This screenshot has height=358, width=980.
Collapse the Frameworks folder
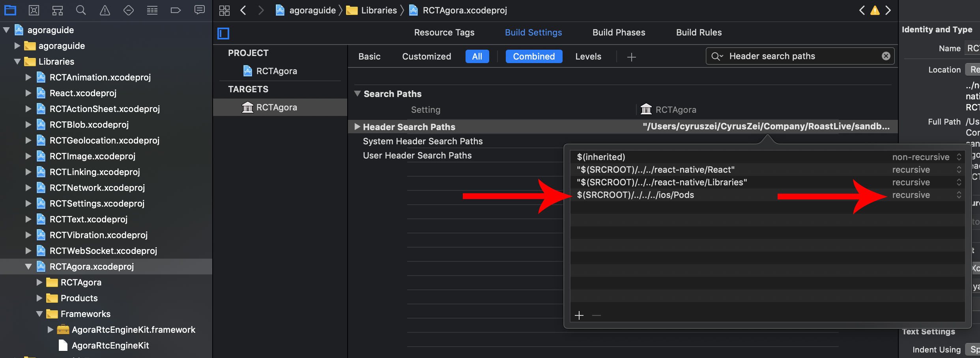coord(39,314)
